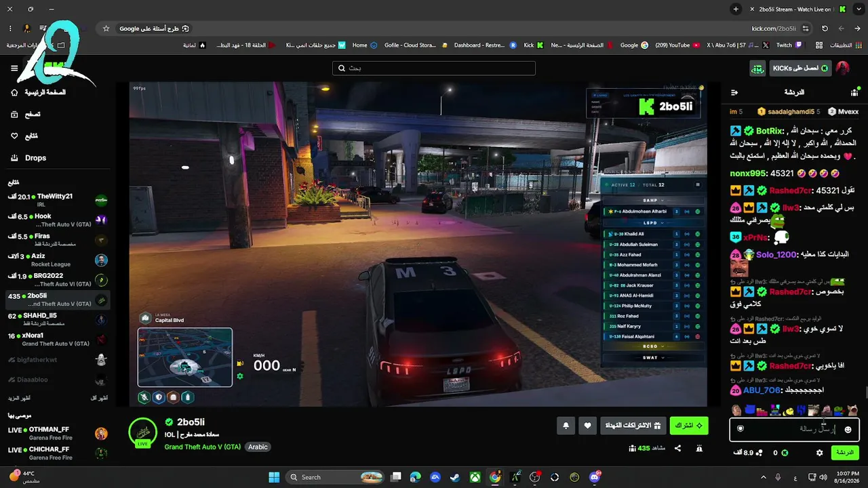Open the browse sidebar item تصفح
Viewport: 868px width, 488px height.
(x=24, y=115)
